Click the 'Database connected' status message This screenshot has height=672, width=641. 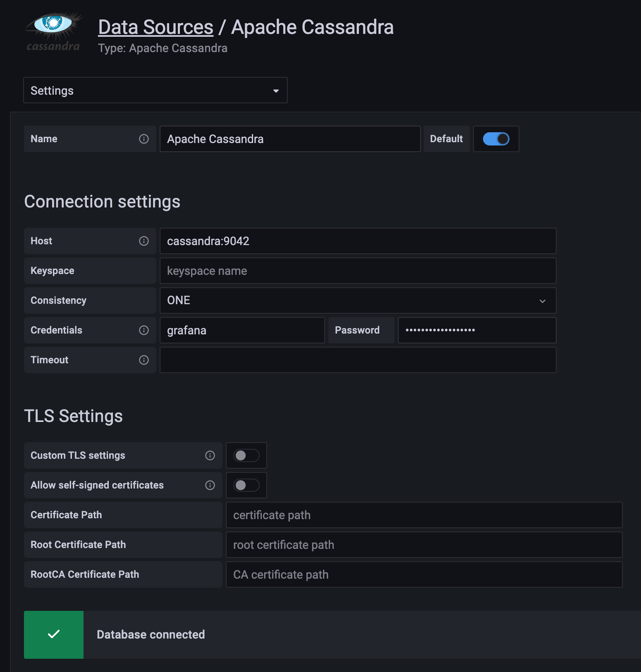coord(151,634)
